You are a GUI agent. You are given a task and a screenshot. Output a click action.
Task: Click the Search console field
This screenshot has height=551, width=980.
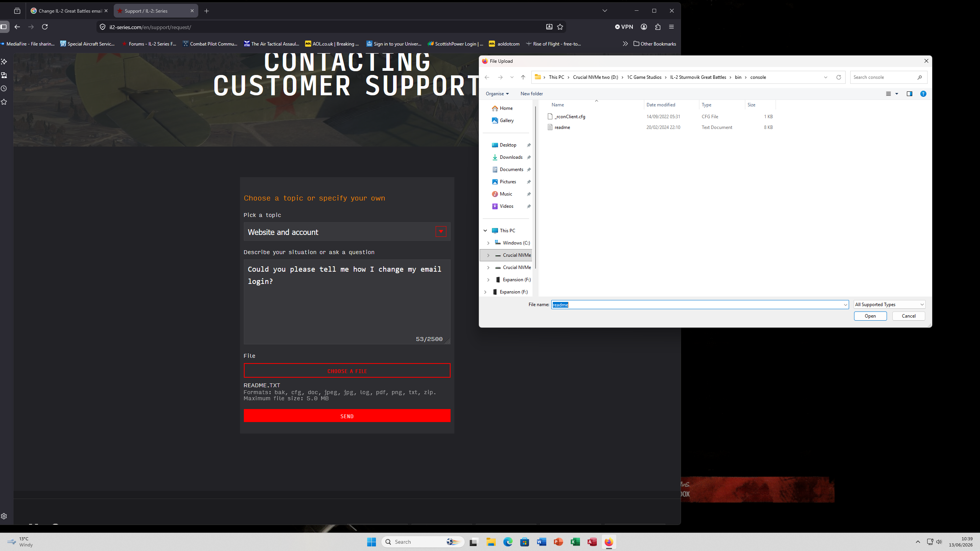888,77
